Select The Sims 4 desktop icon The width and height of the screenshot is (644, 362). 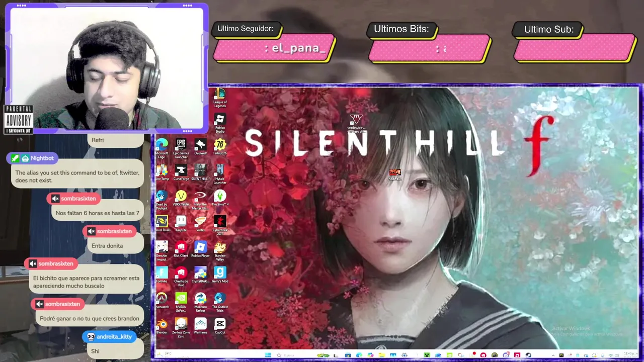point(220,198)
